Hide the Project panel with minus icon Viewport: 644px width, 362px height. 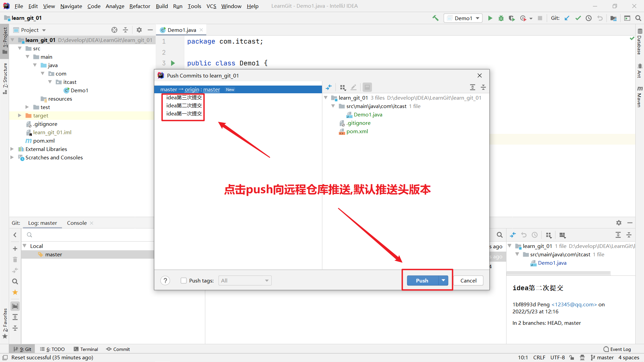[150, 30]
